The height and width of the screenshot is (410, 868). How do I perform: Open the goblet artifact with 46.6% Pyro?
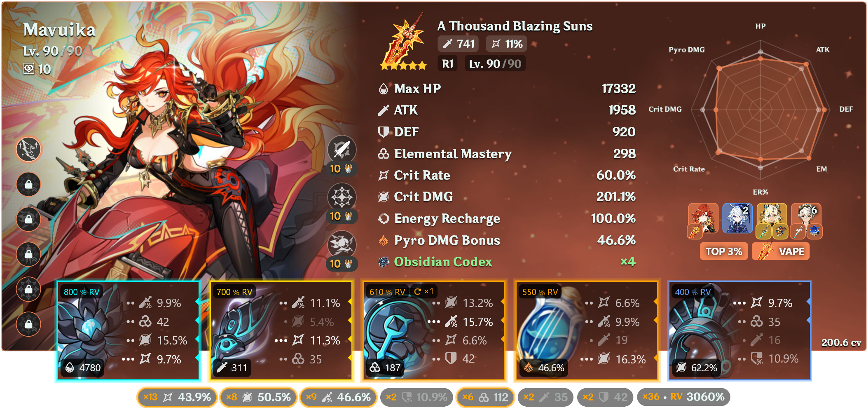[587, 330]
